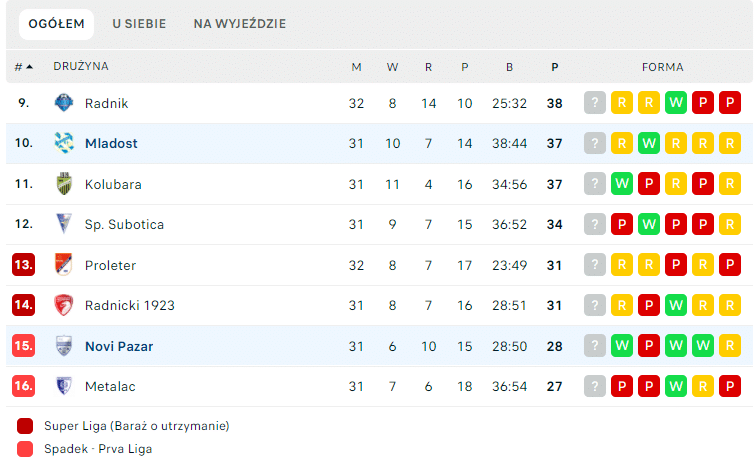Click the Radnik team crest icon
Viewport: 756px width, 462px height.
[64, 103]
